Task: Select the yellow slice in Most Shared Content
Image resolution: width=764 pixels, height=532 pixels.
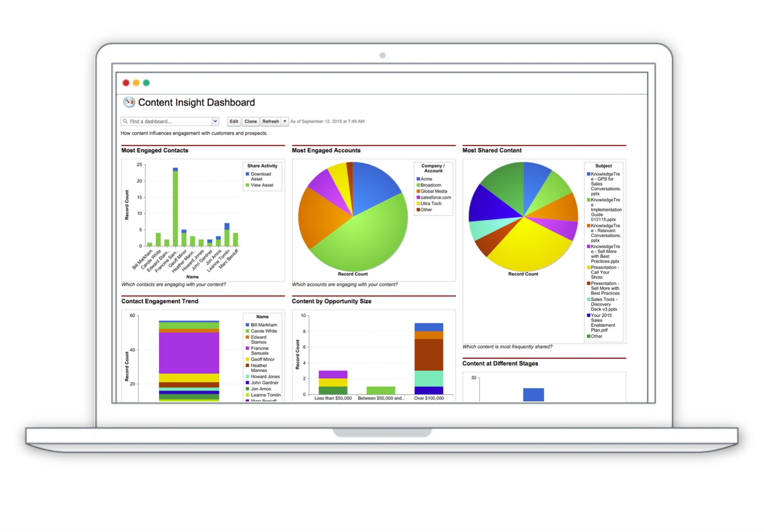Action: pyautogui.click(x=524, y=245)
